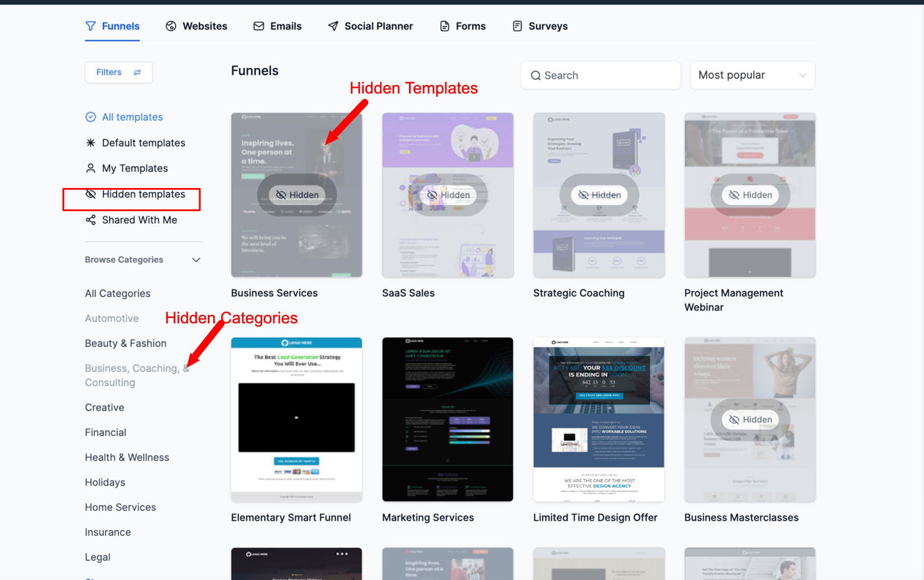The height and width of the screenshot is (580, 924).
Task: Click the Search templates field
Action: [601, 75]
